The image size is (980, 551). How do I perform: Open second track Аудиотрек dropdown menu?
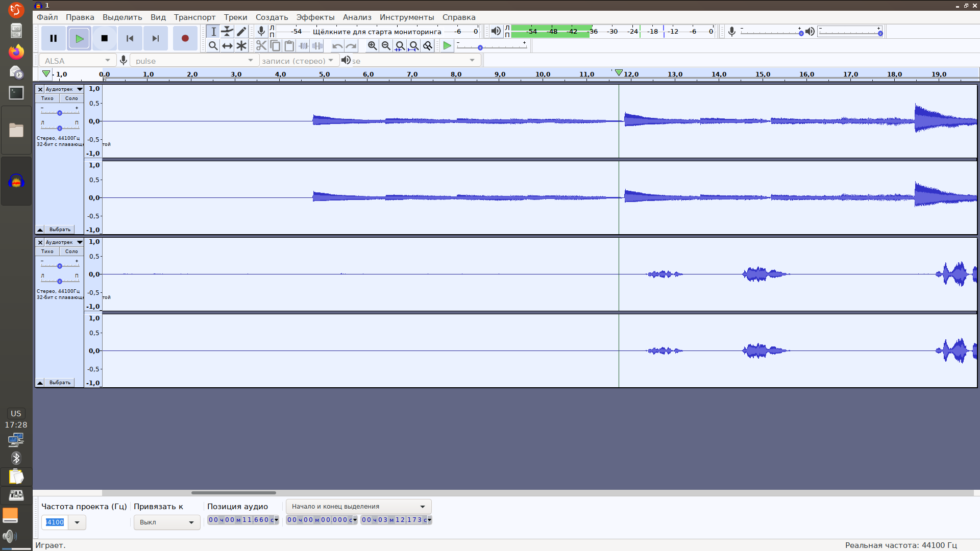coord(64,242)
